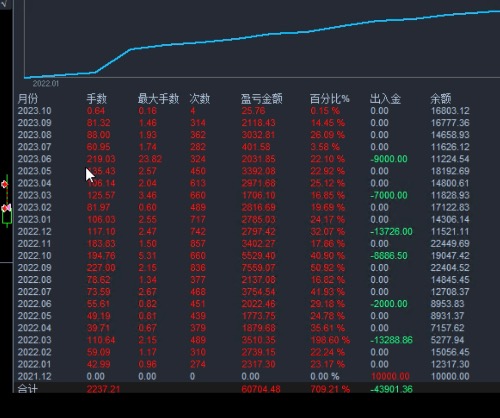This screenshot has height=418, width=500.
Task: Click the 次数 column header
Action: (200, 99)
